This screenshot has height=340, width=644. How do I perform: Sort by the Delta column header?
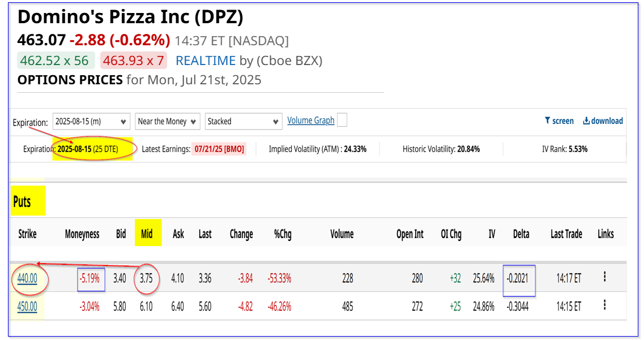click(521, 234)
